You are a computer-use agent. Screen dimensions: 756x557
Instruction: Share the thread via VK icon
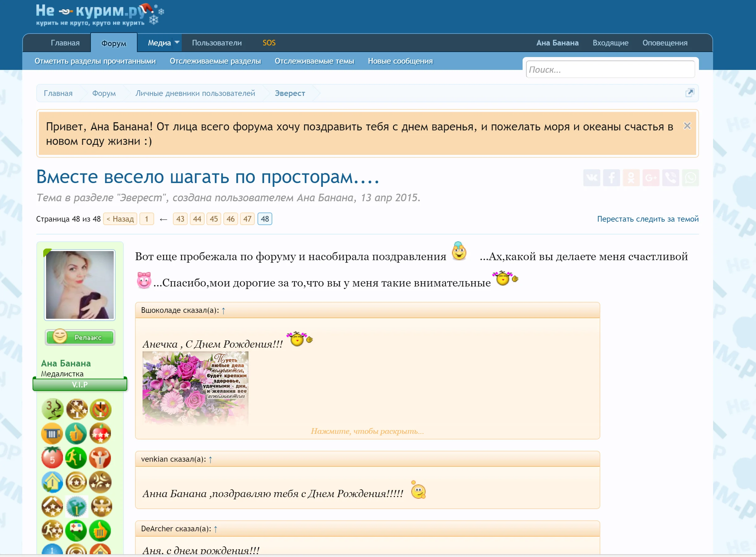(x=592, y=178)
